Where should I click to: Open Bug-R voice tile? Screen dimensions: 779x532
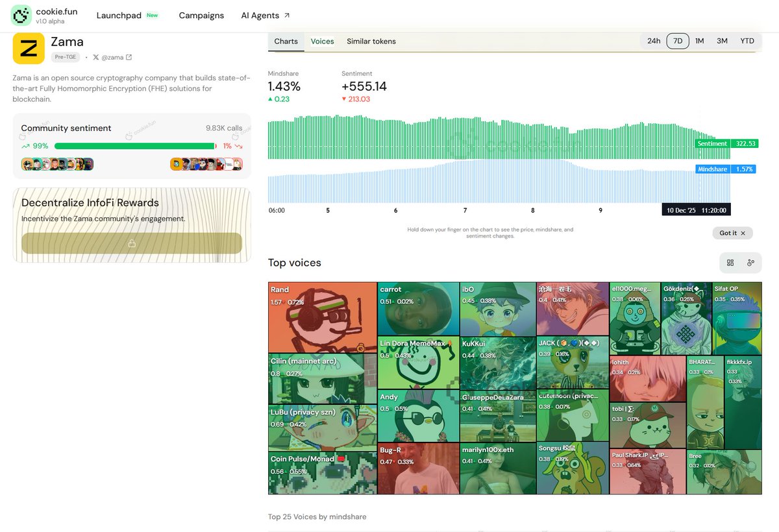point(418,468)
